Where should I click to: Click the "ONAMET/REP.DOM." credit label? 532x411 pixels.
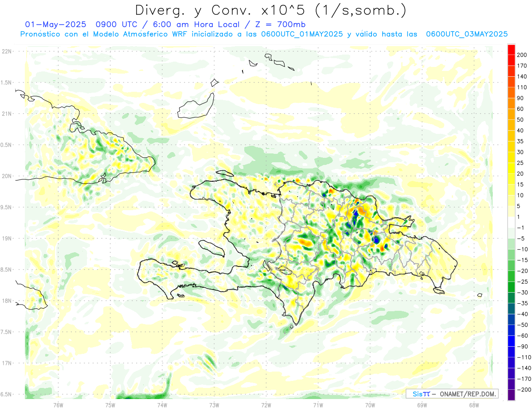[x=468, y=394]
